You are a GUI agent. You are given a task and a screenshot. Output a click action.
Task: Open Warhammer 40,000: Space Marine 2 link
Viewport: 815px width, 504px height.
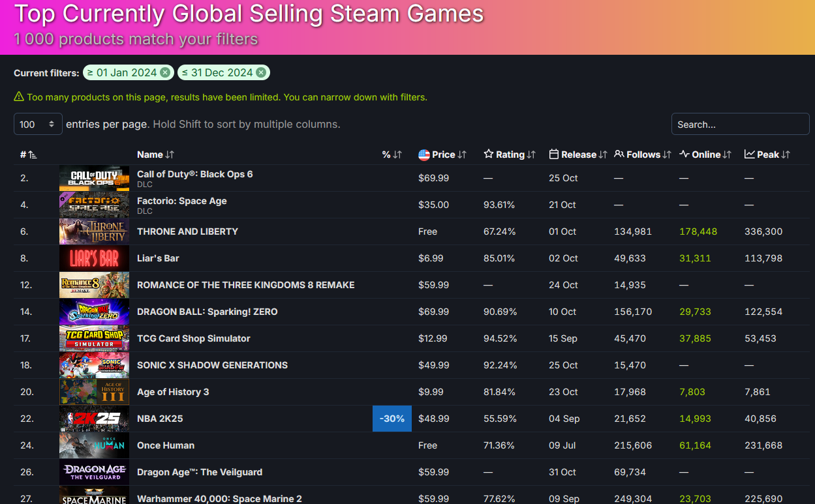219,499
